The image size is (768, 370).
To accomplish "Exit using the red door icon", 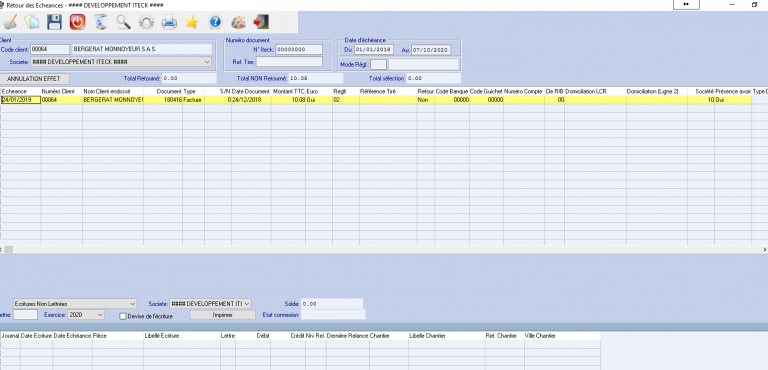I will pyautogui.click(x=261, y=22).
